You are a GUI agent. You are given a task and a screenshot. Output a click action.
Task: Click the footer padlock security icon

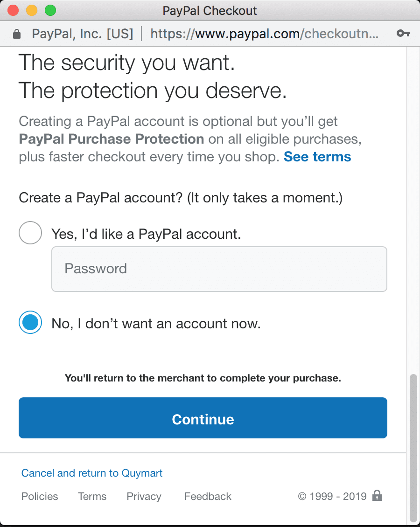coord(377,495)
